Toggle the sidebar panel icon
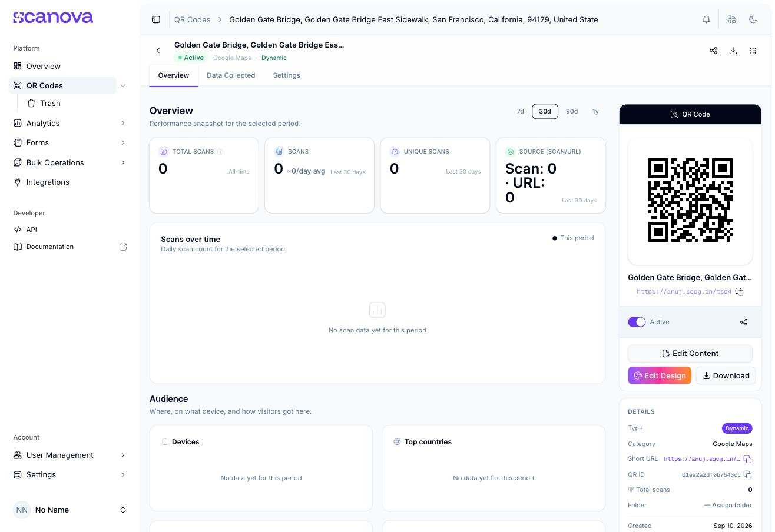 point(156,19)
